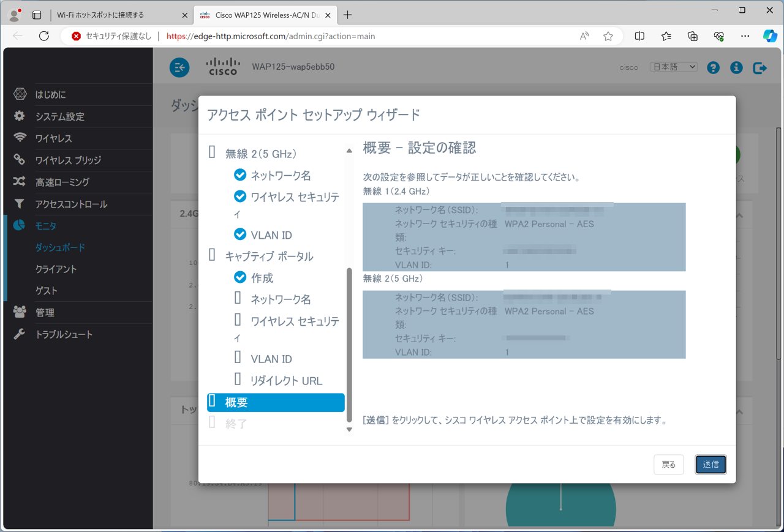Open the favorites list toolbar icon

point(666,36)
